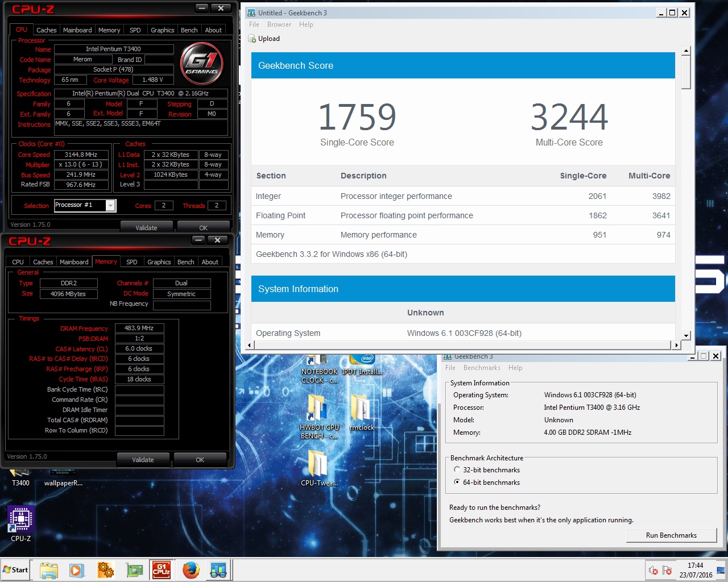Click OK in bottom CPU-Z Memory window
The height and width of the screenshot is (582, 728).
(200, 459)
